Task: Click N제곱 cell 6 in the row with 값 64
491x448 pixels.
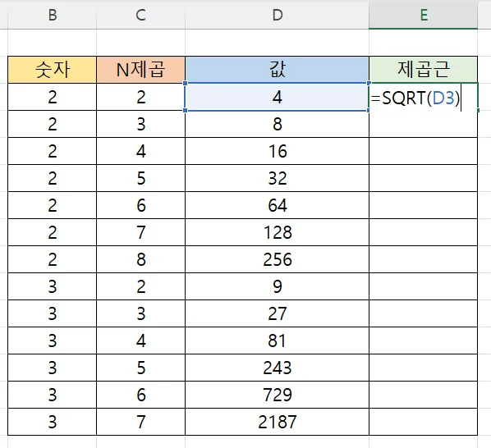Action: click(140, 205)
